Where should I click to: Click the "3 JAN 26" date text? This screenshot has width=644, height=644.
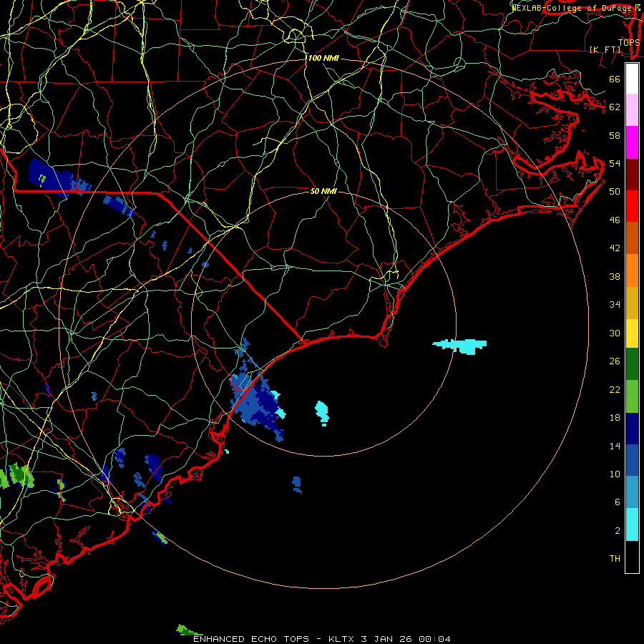pos(387,639)
